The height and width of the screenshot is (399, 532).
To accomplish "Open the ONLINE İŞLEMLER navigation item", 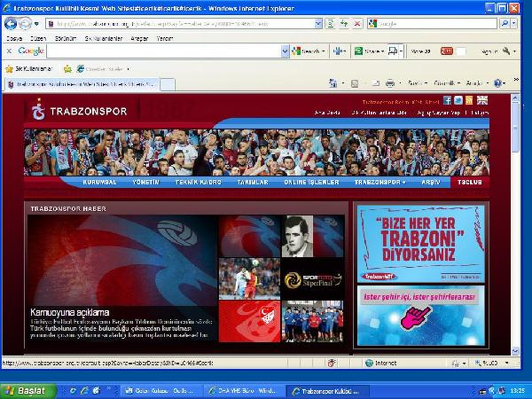I will [312, 182].
